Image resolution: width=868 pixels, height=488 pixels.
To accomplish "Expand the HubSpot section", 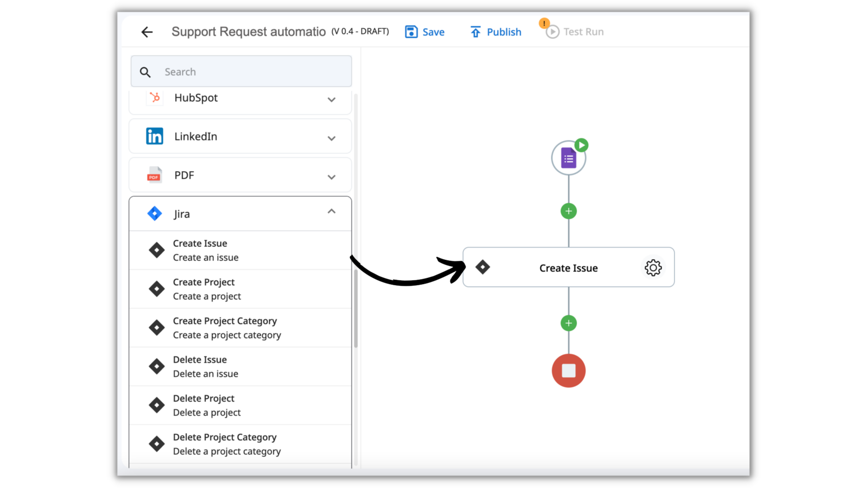I will click(332, 99).
